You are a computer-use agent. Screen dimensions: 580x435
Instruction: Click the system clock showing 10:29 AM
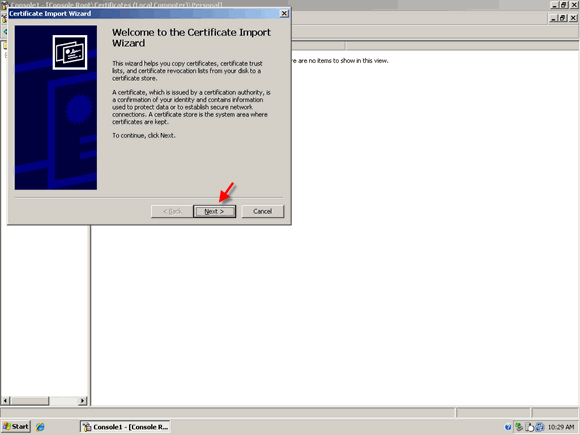[x=561, y=427]
